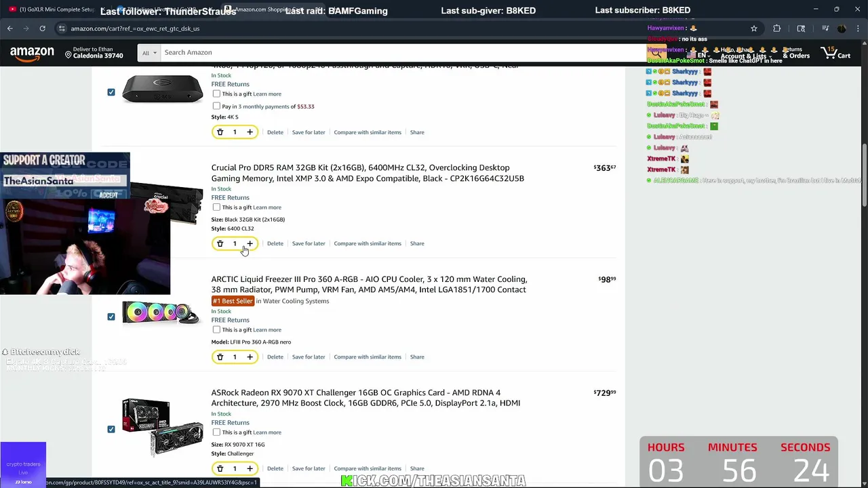Click the '#1 Best Seller' badge
The width and height of the screenshot is (868, 488).
(x=233, y=301)
